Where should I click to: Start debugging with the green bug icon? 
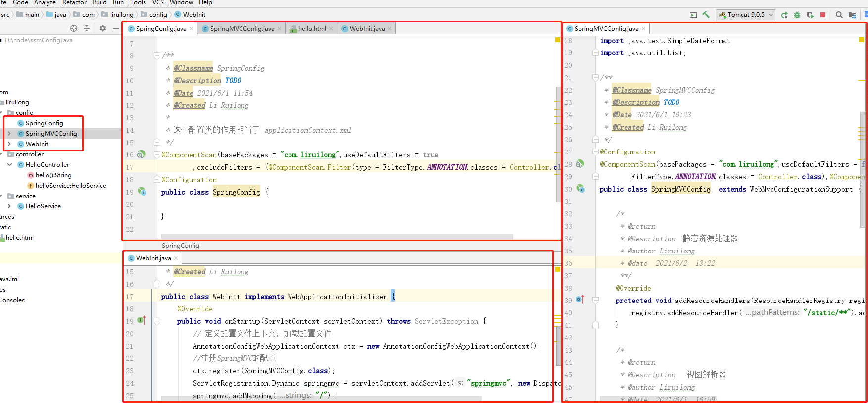(797, 15)
